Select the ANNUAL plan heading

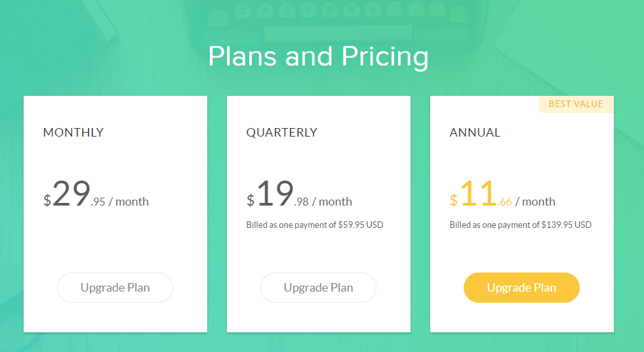click(x=475, y=132)
